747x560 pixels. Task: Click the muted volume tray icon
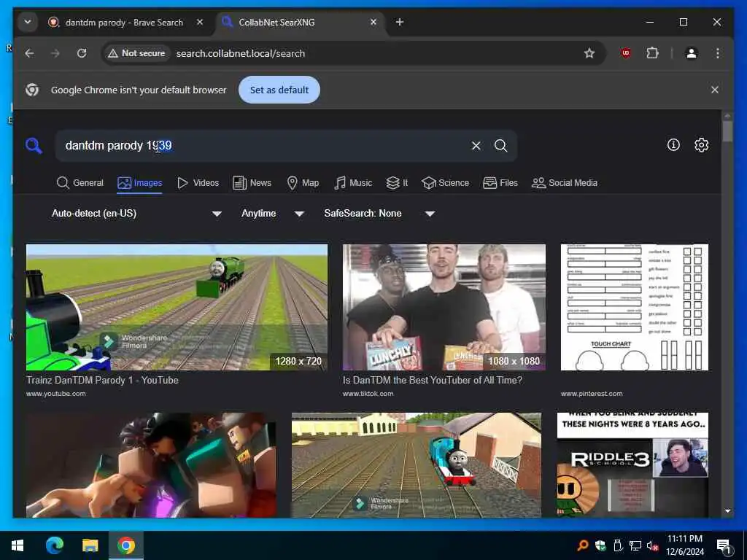pyautogui.click(x=652, y=545)
